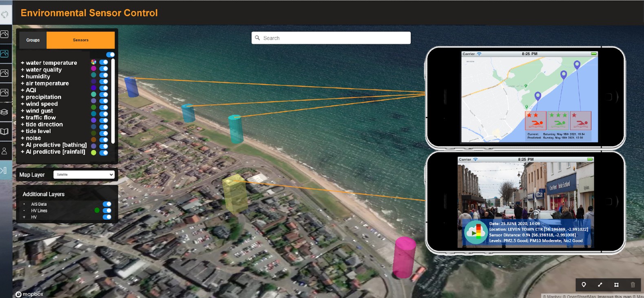This screenshot has width=644, height=298.
Task: Switch to the Groups tab
Action: pos(33,40)
